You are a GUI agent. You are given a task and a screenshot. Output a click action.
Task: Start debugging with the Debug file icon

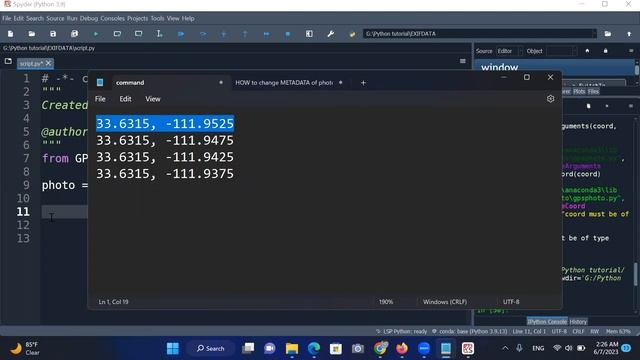(181, 34)
